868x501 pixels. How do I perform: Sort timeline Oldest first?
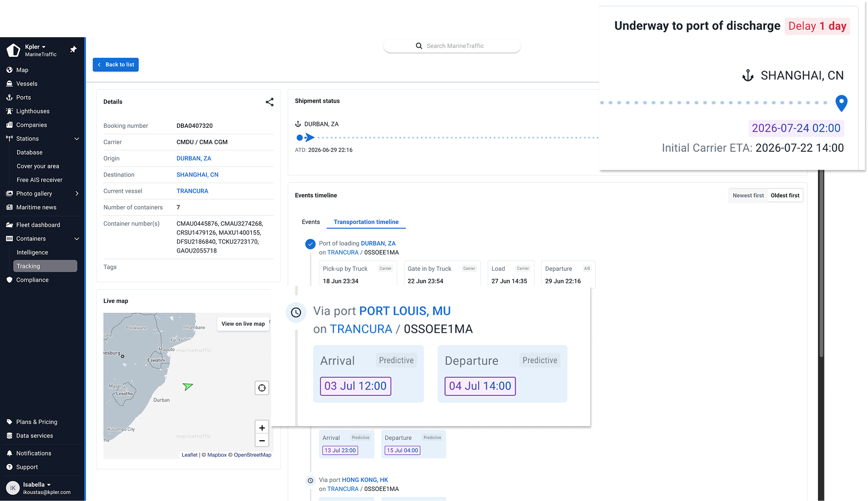tap(785, 196)
